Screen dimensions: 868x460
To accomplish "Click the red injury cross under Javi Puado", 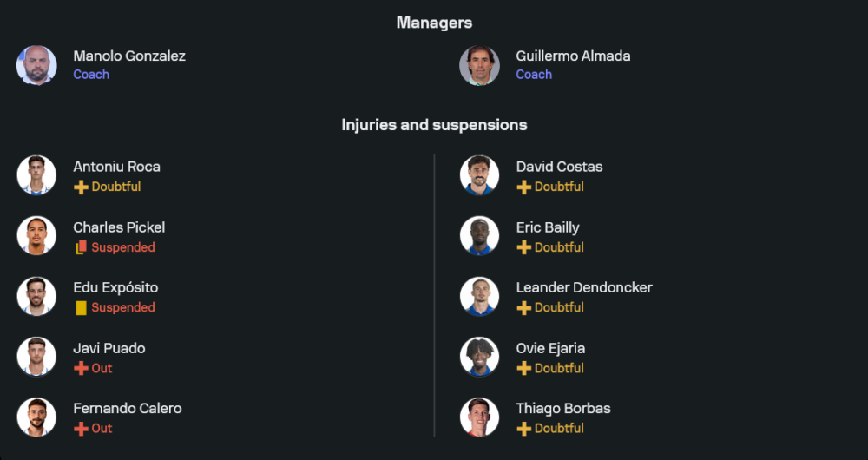I will tap(81, 368).
